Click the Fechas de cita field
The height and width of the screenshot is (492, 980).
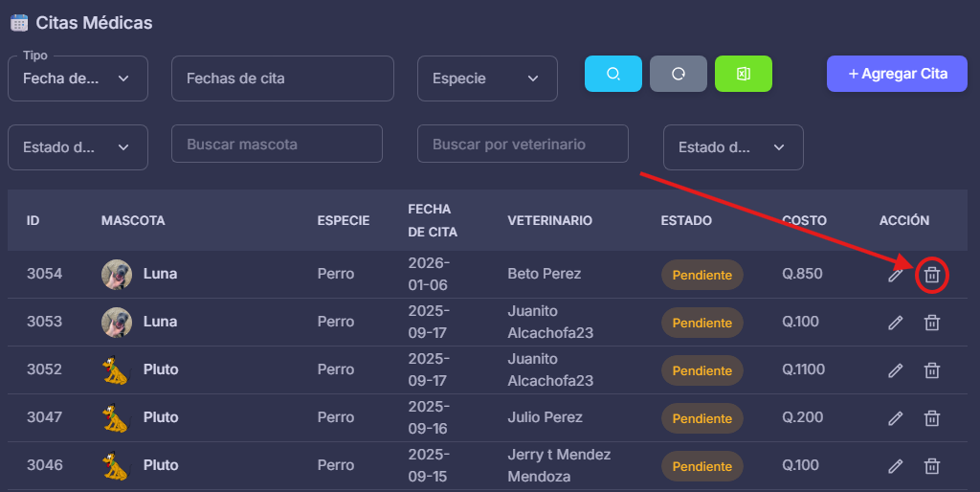click(x=282, y=78)
